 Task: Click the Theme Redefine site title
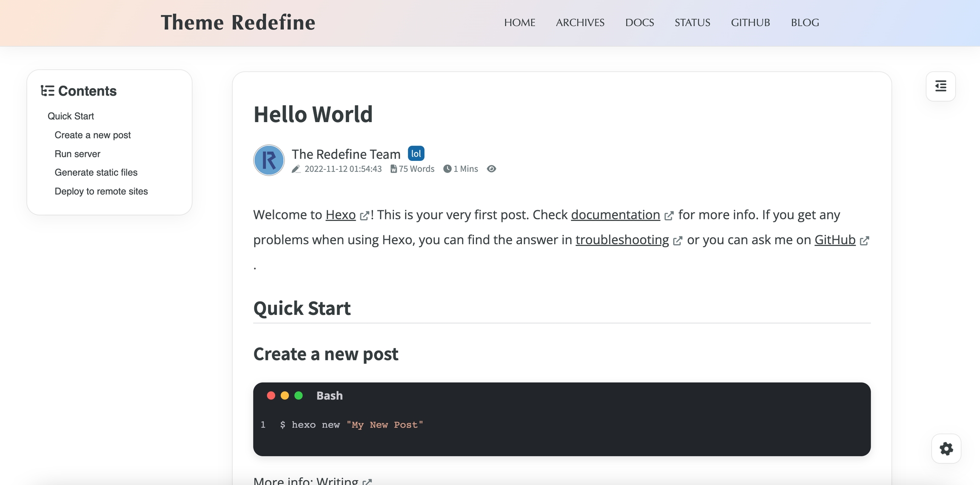[238, 23]
